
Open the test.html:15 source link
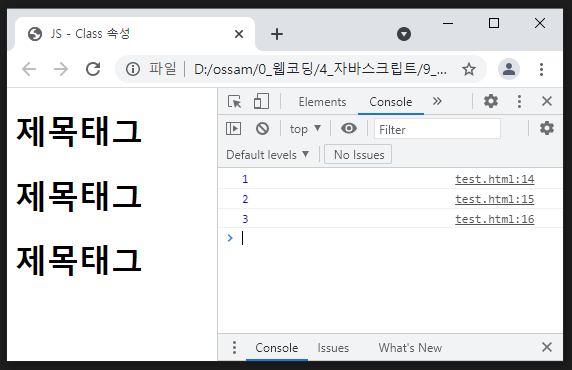[x=494, y=199]
